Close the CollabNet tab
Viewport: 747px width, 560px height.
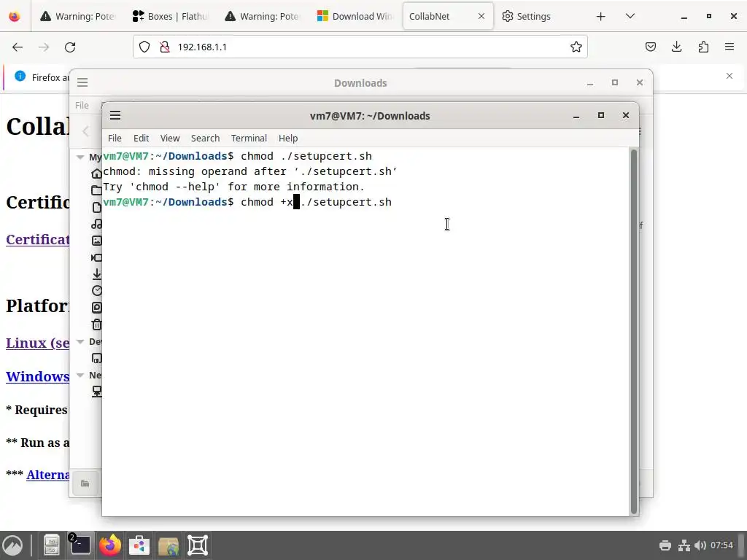[481, 16]
